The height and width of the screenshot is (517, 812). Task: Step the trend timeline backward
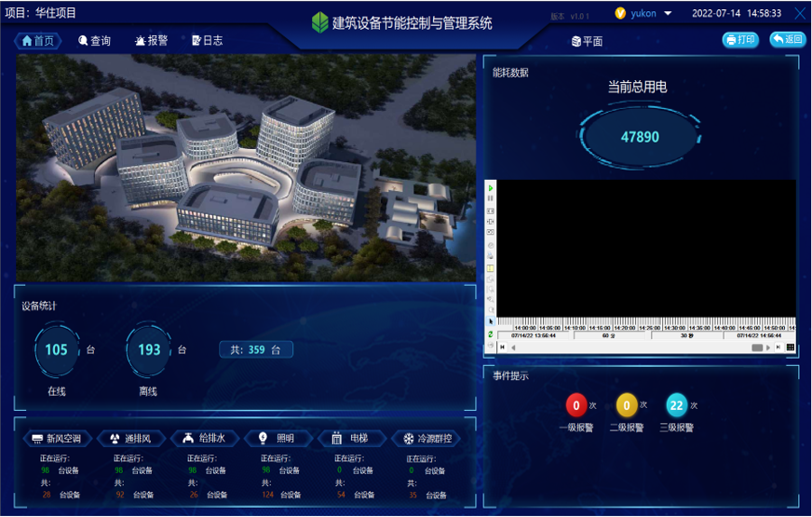click(513, 347)
